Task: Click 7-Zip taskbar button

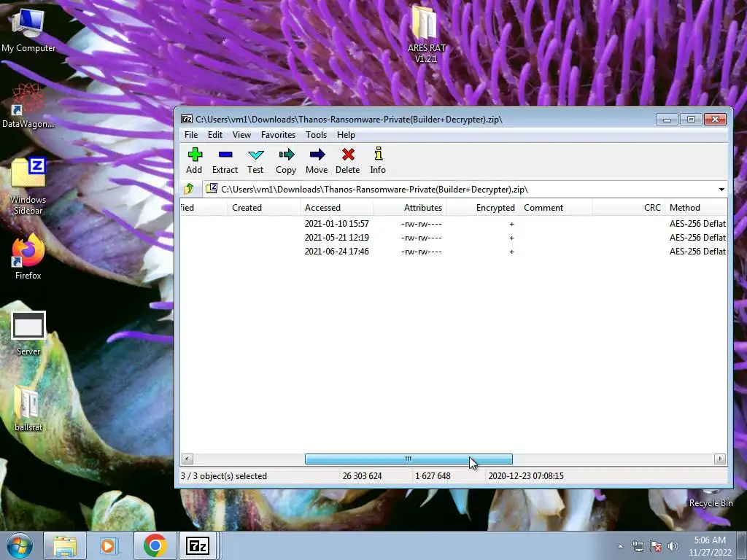Action: (198, 545)
